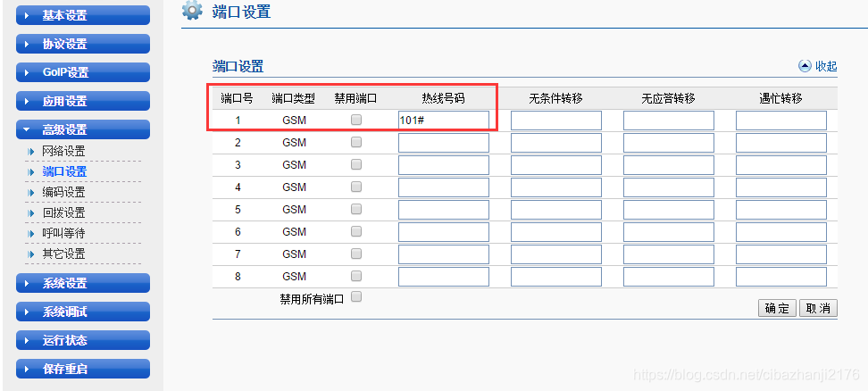Viewport: 868px width, 391px height.
Task: Enable the 禁用所有端口 checkbox
Action: pos(356,296)
